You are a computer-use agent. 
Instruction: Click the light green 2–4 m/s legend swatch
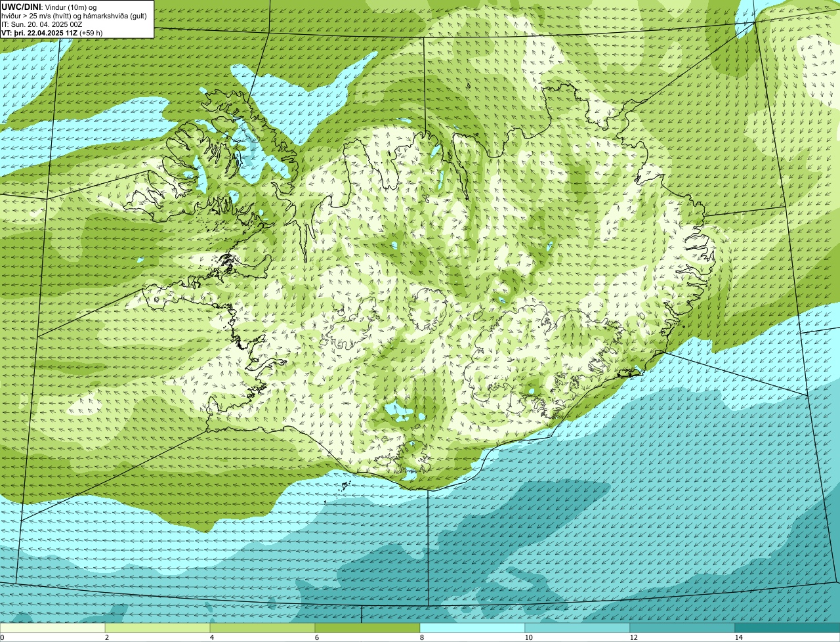(x=157, y=628)
